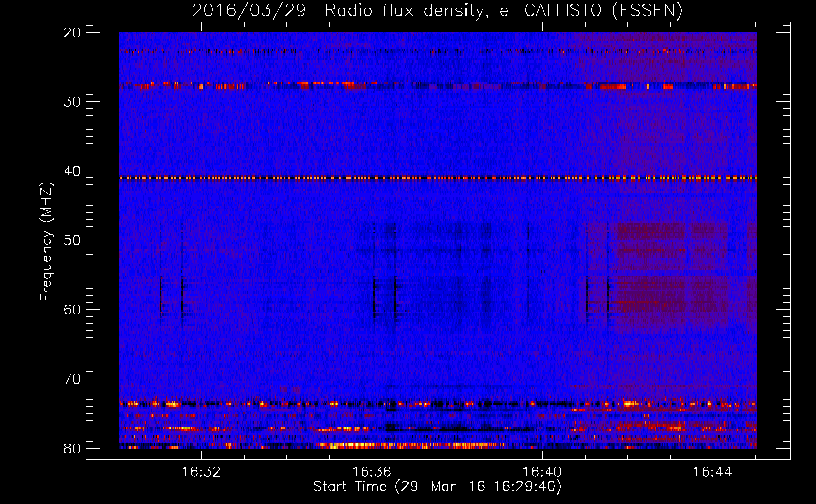The width and height of the screenshot is (816, 504).
Task: Click the bright interference line near 41 MHz
Action: [x=438, y=178]
